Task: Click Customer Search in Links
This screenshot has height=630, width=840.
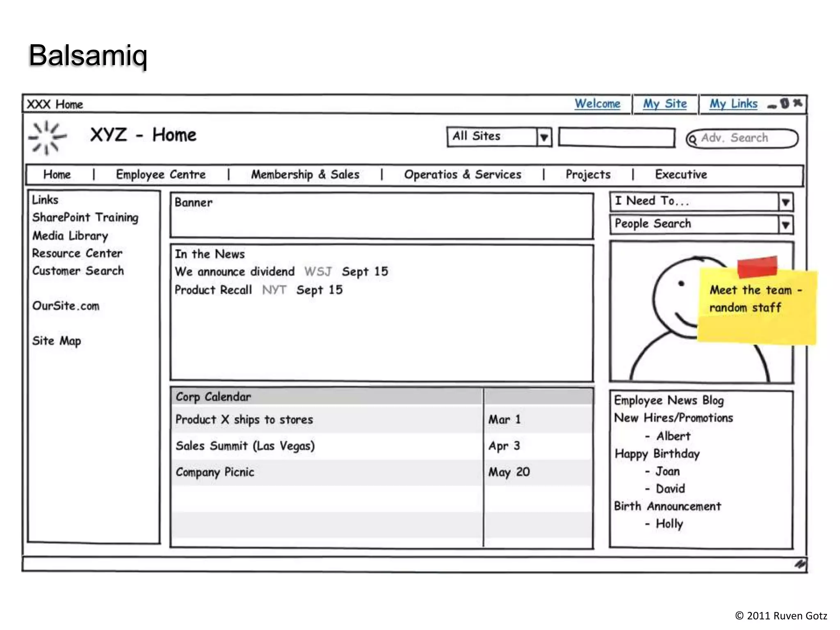Action: tap(78, 271)
